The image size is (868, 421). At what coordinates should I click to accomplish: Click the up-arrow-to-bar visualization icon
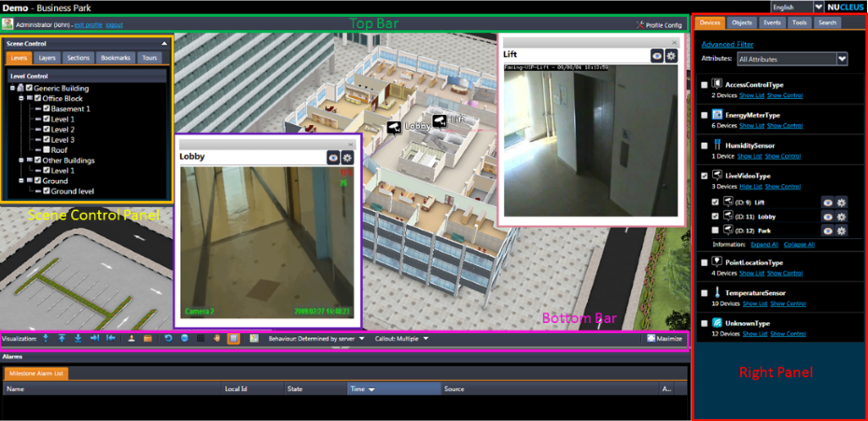point(62,339)
